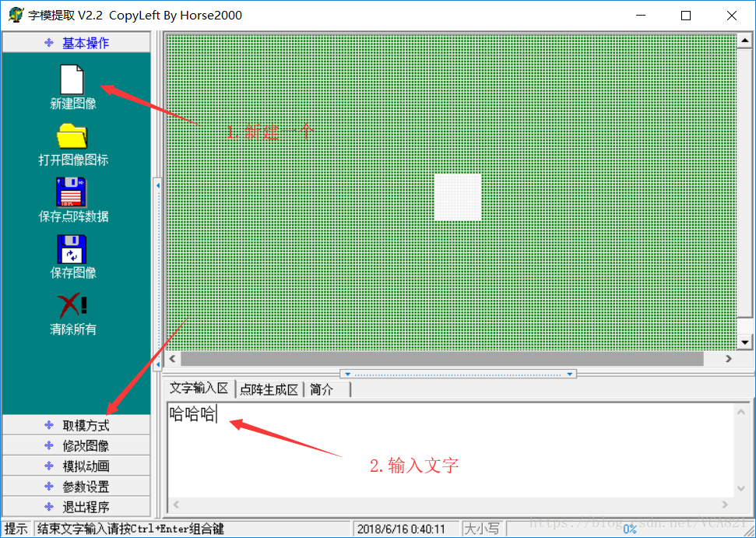Click the 提示 status bar label

pos(16,529)
